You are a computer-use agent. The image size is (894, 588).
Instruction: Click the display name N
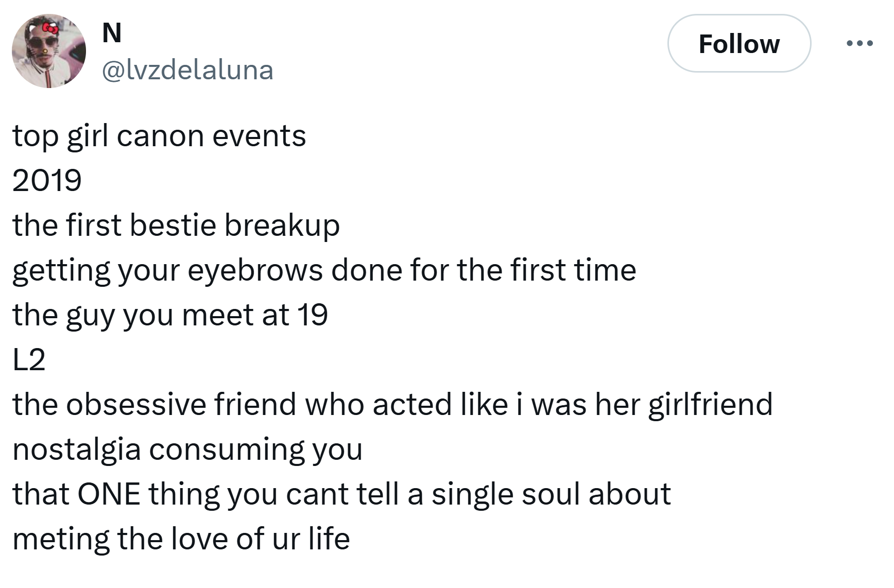pos(112,33)
